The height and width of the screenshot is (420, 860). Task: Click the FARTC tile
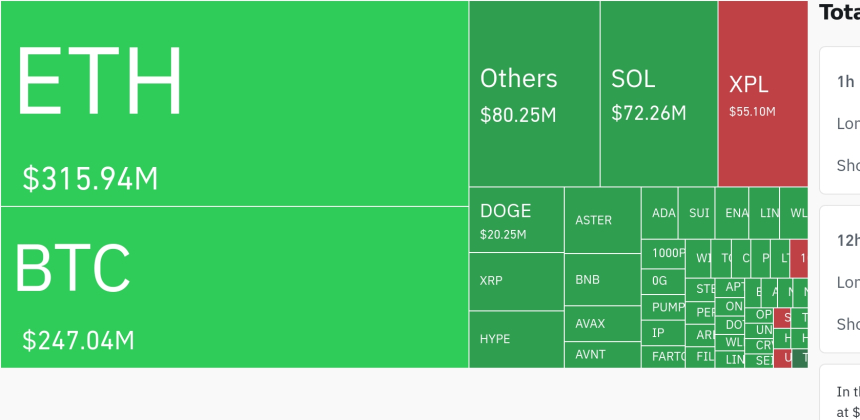pos(663,356)
